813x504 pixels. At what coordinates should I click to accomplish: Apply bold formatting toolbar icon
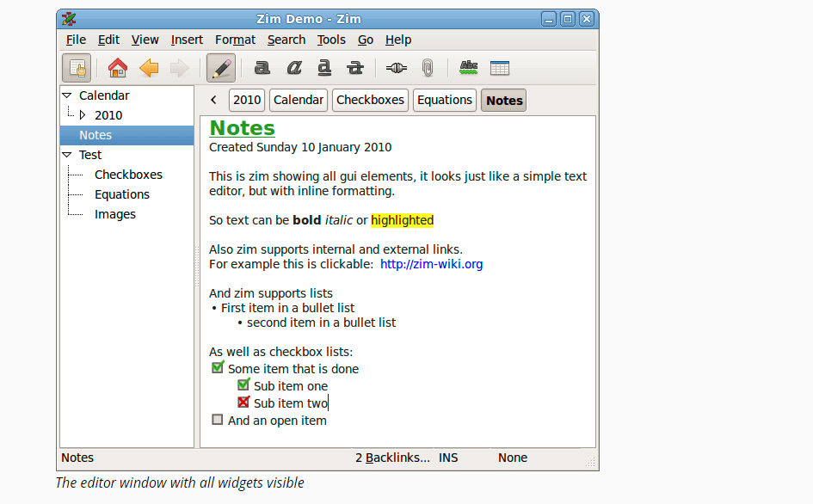[x=262, y=68]
